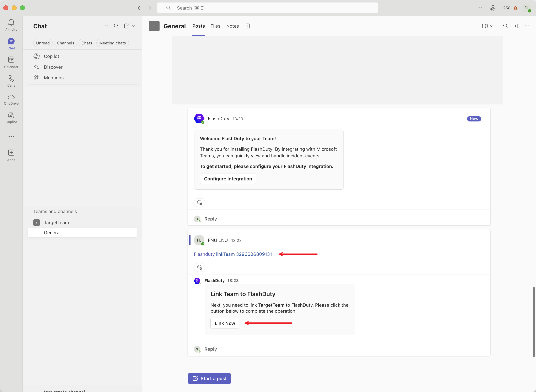Add reaction to the linkTeam message

(x=199, y=267)
